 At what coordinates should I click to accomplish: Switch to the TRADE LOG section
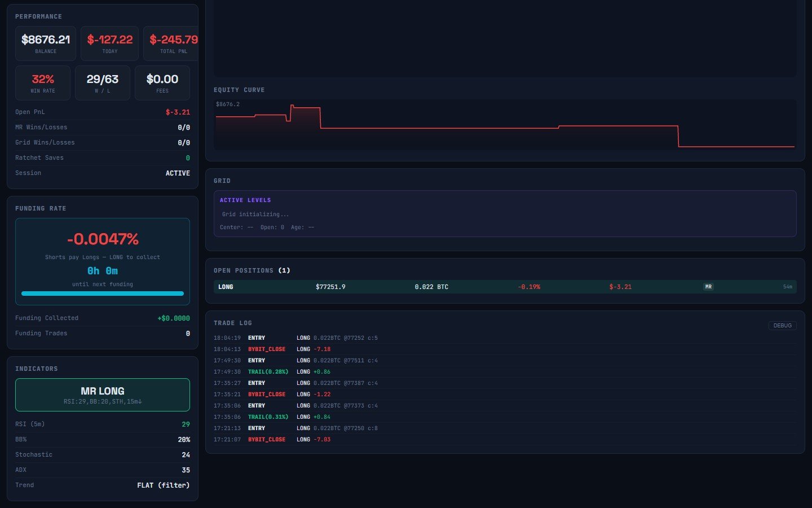point(232,323)
